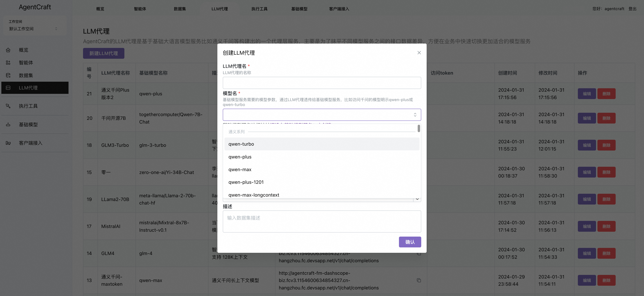Delete the GLM4 row
Screen dimensions: 644x296
(606, 253)
